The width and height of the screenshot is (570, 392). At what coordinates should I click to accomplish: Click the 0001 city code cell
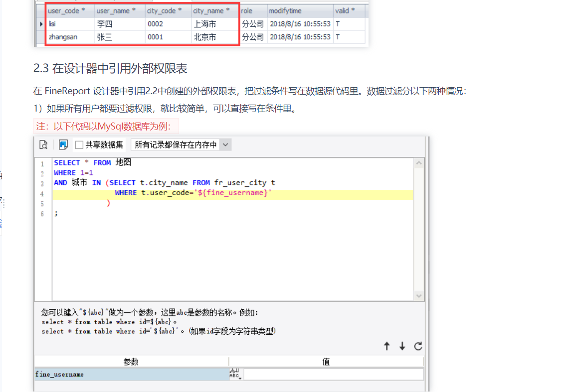[168, 37]
